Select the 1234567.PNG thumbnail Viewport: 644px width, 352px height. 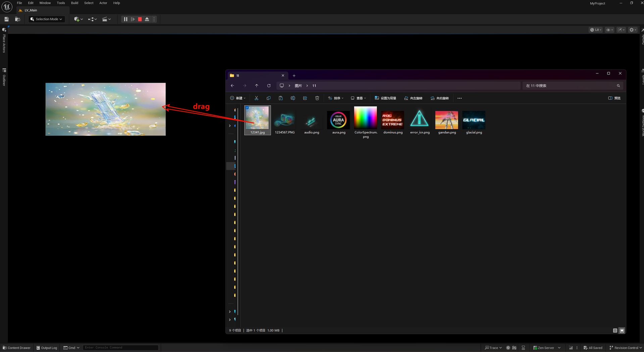[285, 120]
